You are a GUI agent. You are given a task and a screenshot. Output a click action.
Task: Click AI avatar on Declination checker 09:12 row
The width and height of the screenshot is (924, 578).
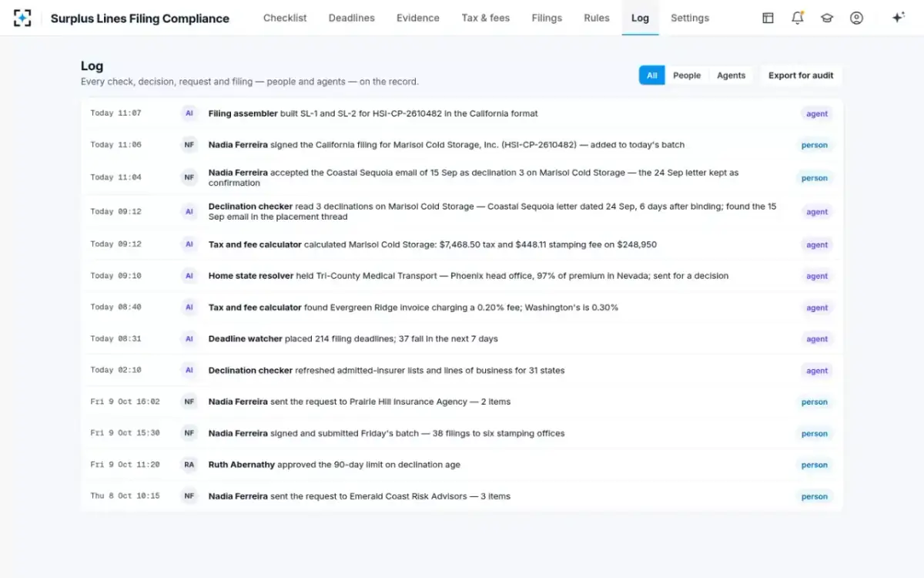[189, 212]
